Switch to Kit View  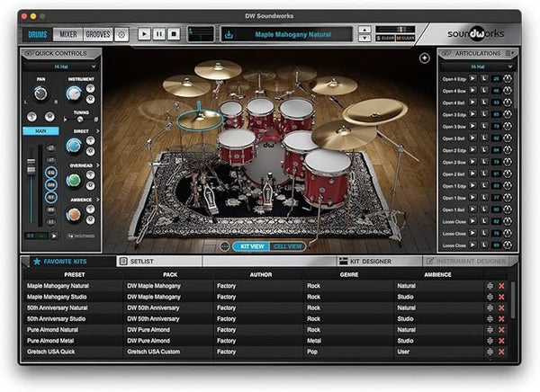(252, 246)
